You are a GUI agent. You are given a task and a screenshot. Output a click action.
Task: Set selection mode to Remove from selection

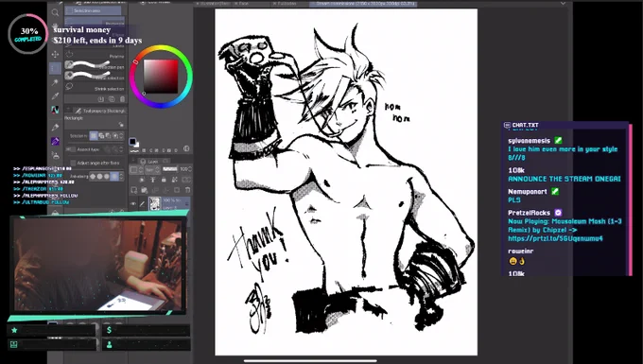(108, 136)
